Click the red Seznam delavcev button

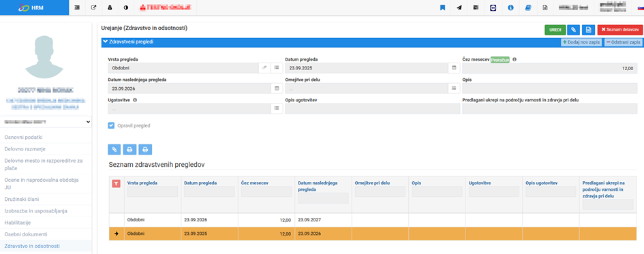[x=620, y=30]
